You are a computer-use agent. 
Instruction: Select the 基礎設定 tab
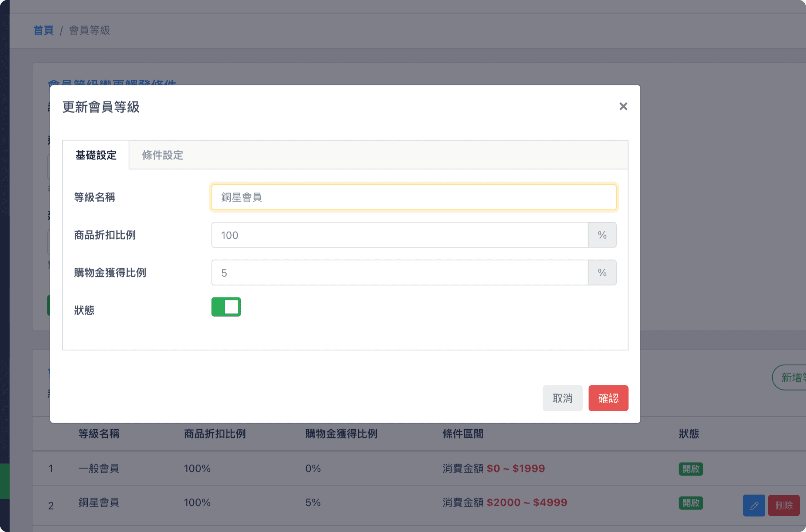tap(96, 155)
